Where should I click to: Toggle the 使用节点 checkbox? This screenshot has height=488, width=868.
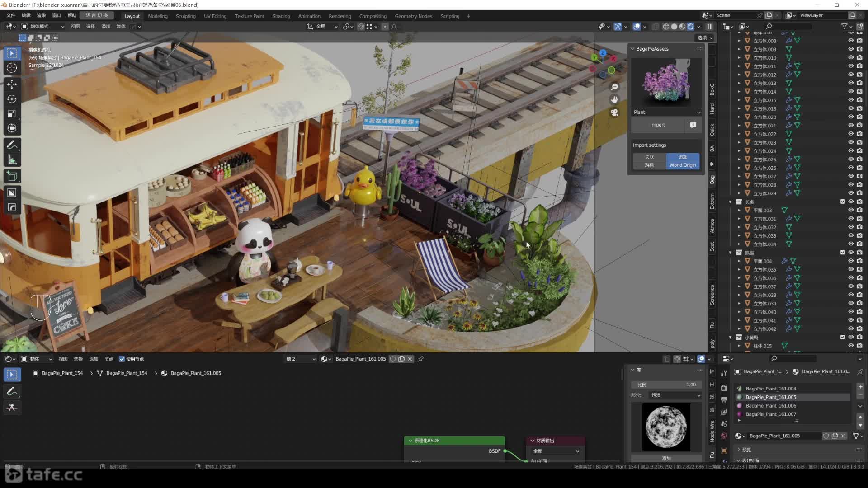122,359
